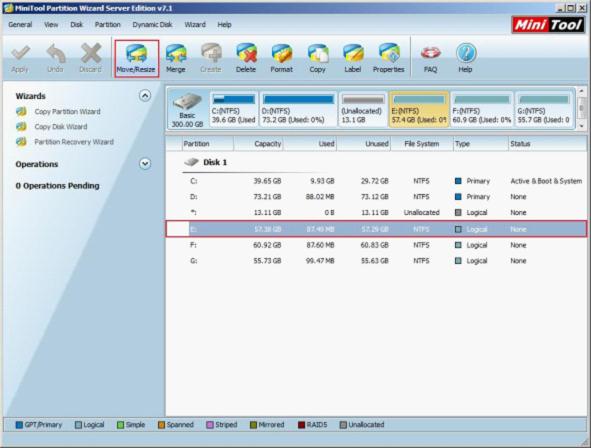Open the Disk menu

coord(77,24)
